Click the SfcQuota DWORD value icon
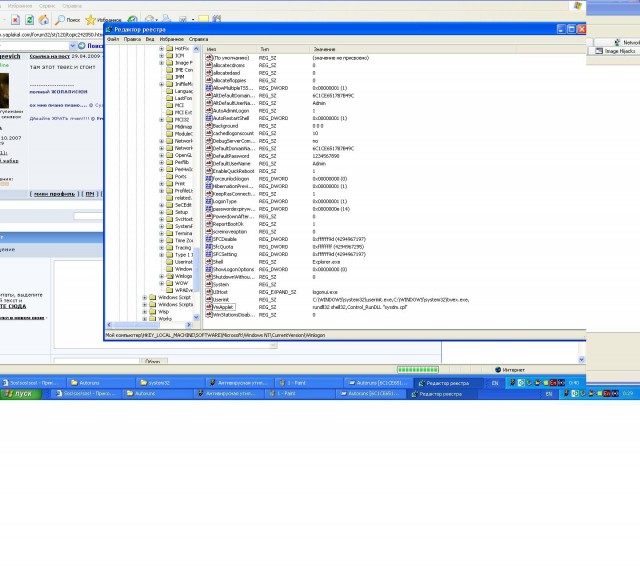Viewport: 640px width, 569px height. [209, 247]
